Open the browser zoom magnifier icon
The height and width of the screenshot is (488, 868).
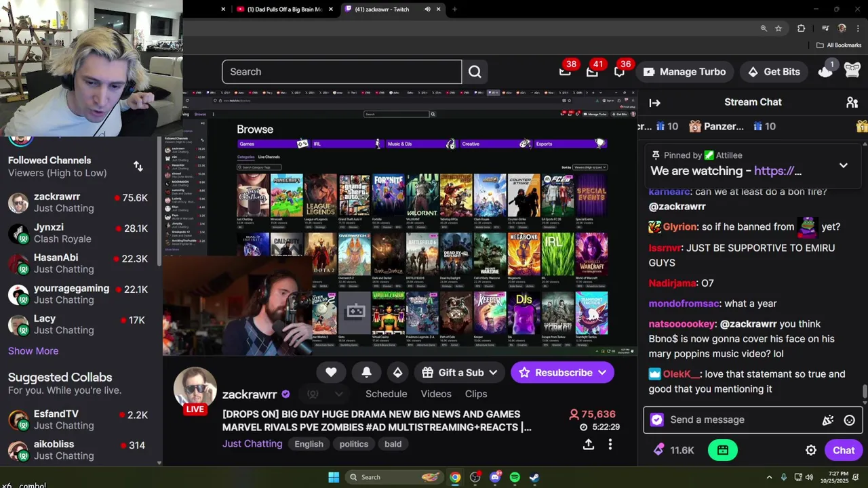(x=764, y=28)
